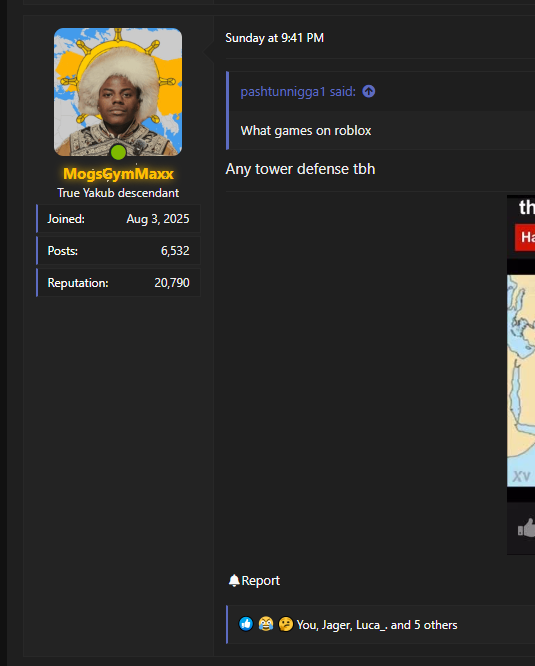
Task: Click the thinking face reaction emoji
Action: (286, 624)
